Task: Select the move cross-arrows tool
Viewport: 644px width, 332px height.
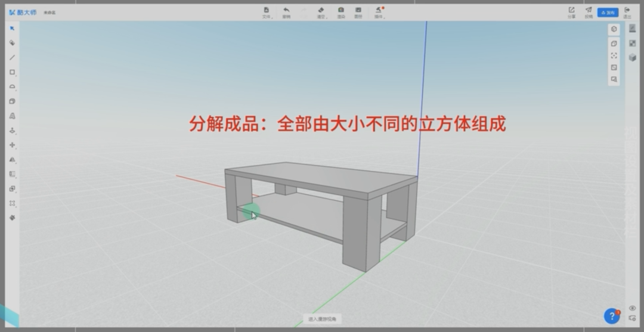Action: click(13, 145)
